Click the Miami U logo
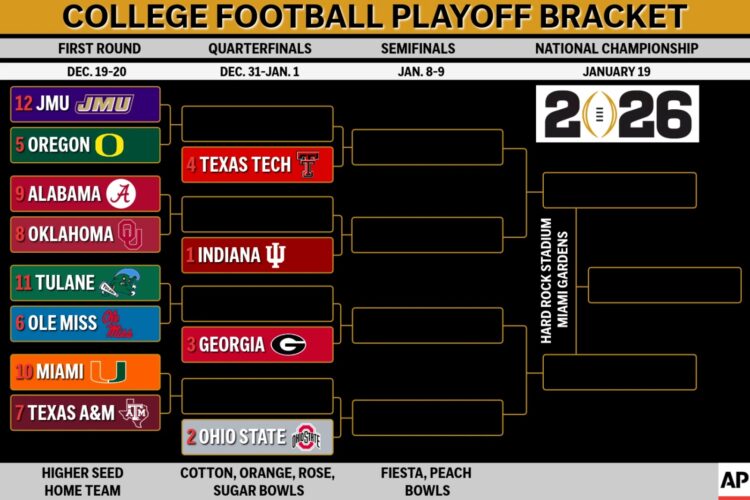Image resolution: width=750 pixels, height=500 pixels. pyautogui.click(x=108, y=372)
